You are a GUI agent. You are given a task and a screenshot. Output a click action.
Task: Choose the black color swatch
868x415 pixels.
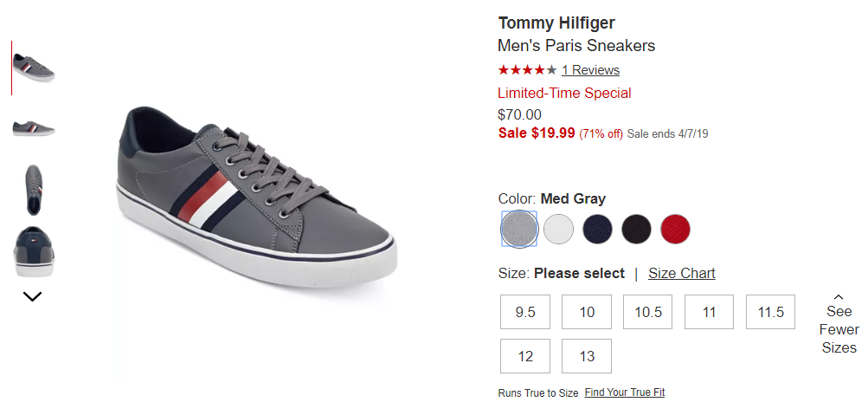pyautogui.click(x=636, y=229)
